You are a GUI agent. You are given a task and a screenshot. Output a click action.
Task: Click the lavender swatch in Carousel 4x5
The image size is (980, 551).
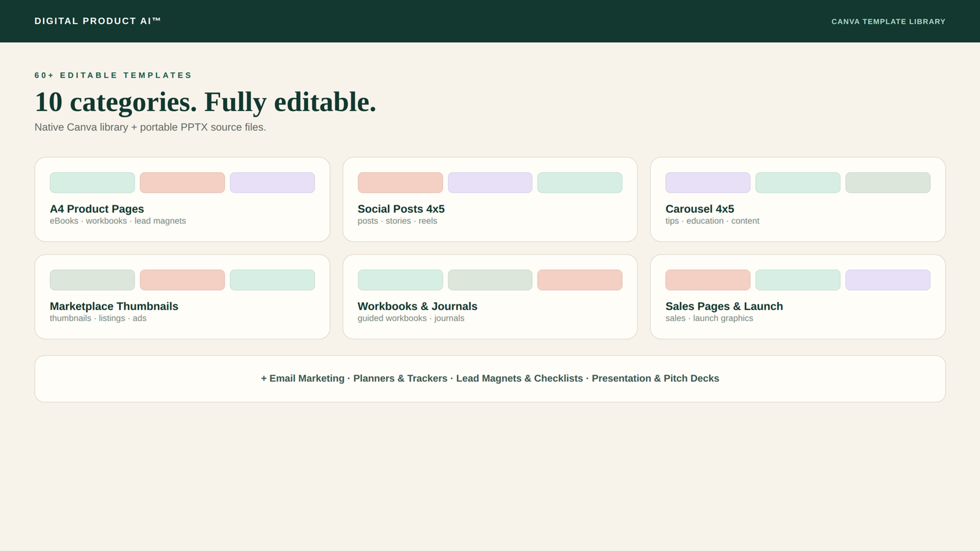(708, 183)
